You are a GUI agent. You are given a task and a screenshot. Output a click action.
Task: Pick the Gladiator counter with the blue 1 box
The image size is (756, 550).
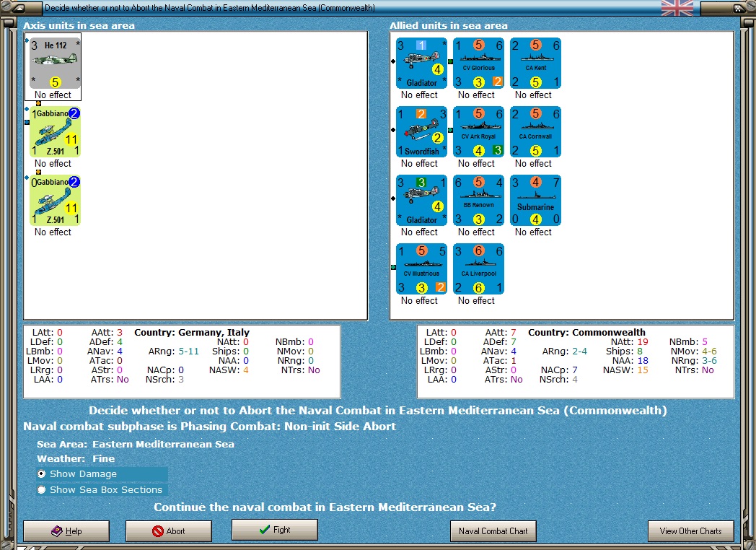pos(421,64)
